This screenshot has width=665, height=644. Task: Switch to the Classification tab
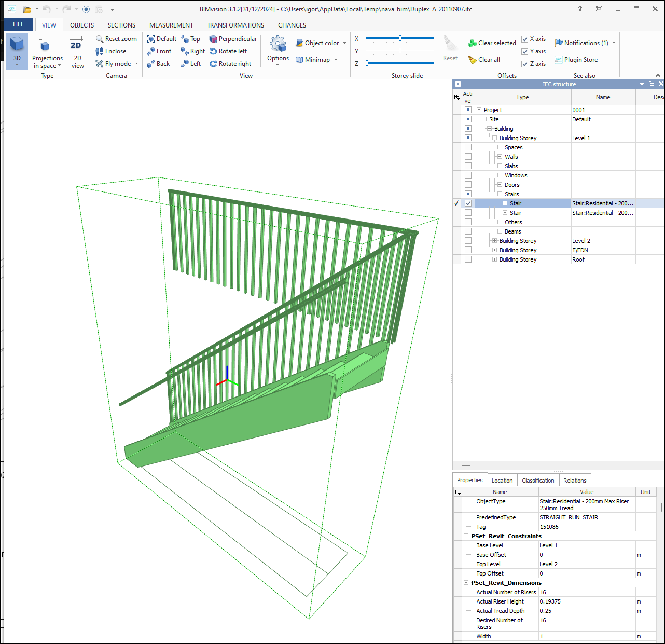[x=538, y=481]
